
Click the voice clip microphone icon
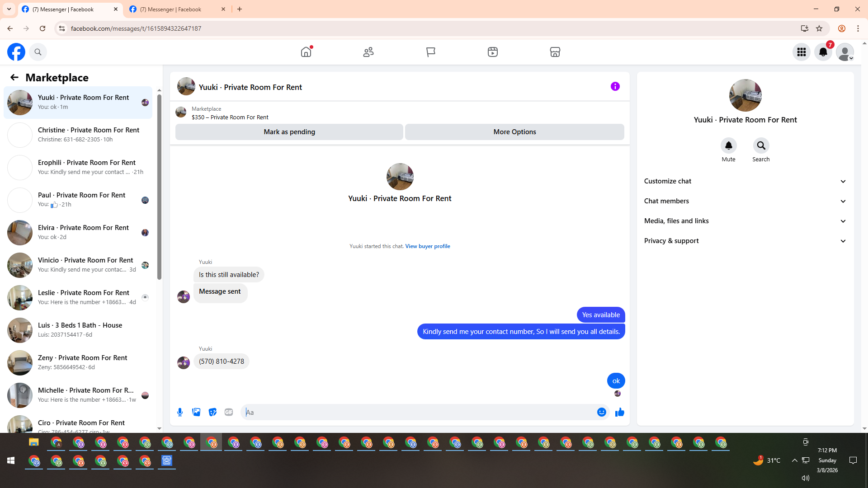[180, 412]
